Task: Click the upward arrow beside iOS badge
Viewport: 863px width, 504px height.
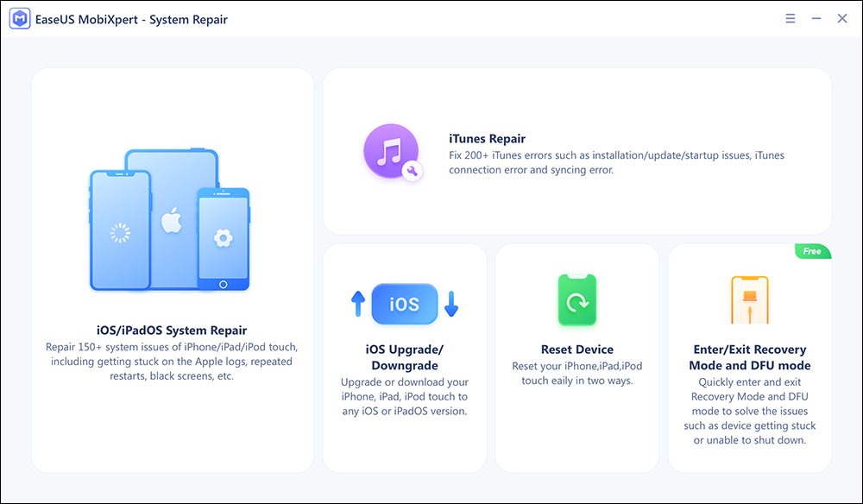Action: [358, 303]
